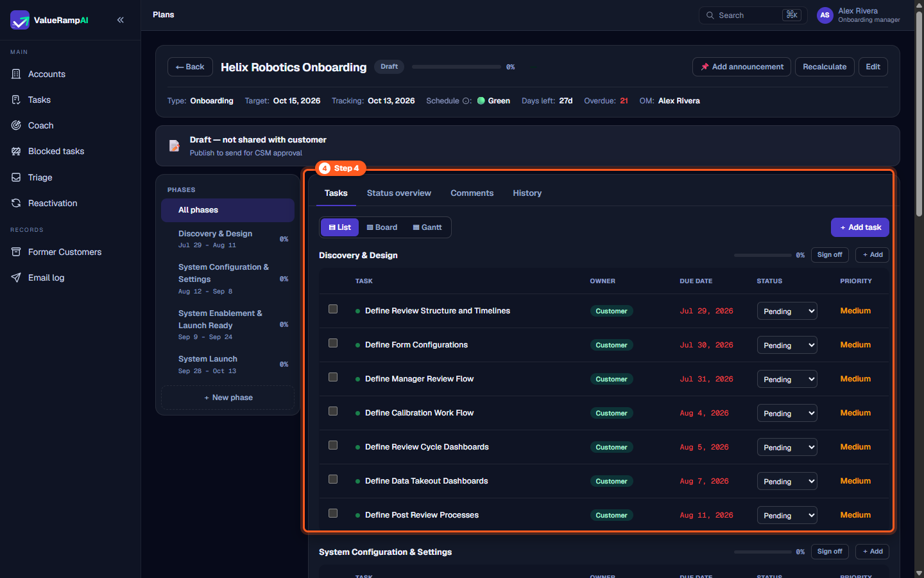Switch to the Tasks tab
The image size is (924, 578).
click(x=336, y=193)
